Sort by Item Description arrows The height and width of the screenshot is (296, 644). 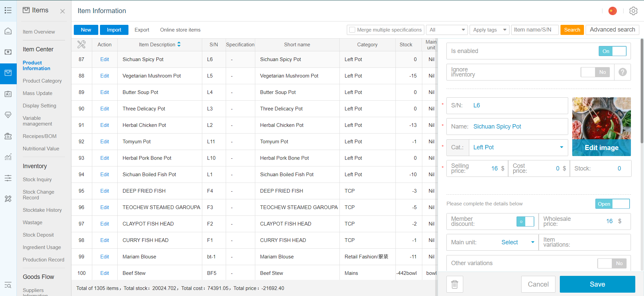tap(179, 44)
